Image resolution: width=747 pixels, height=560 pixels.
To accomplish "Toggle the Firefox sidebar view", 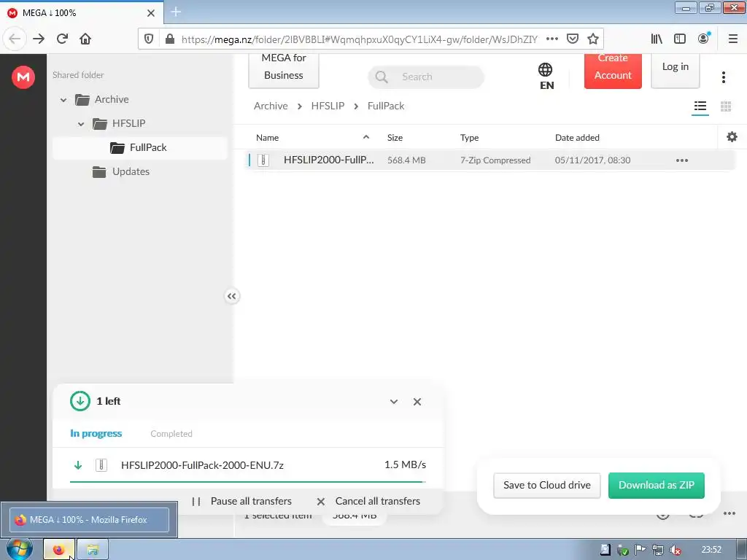I will [x=680, y=39].
